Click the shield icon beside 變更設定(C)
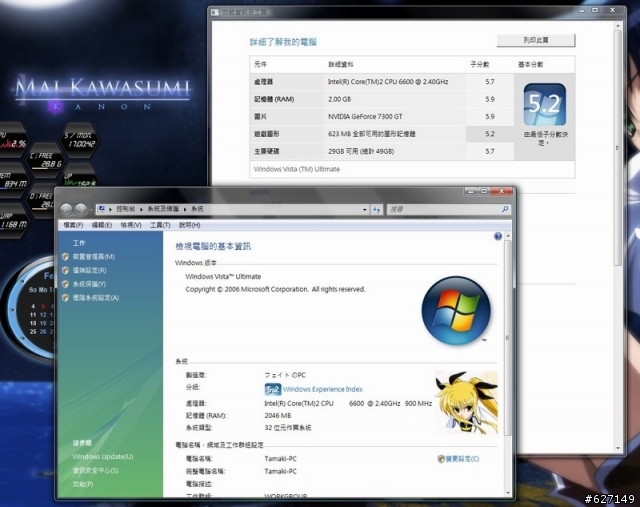Image resolution: width=640 pixels, height=507 pixels. [x=441, y=459]
